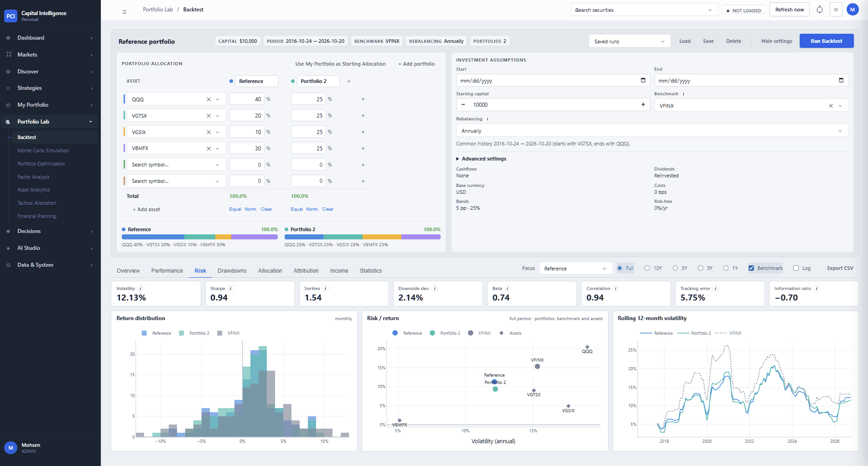Open the Saved runs dropdown

tap(629, 41)
